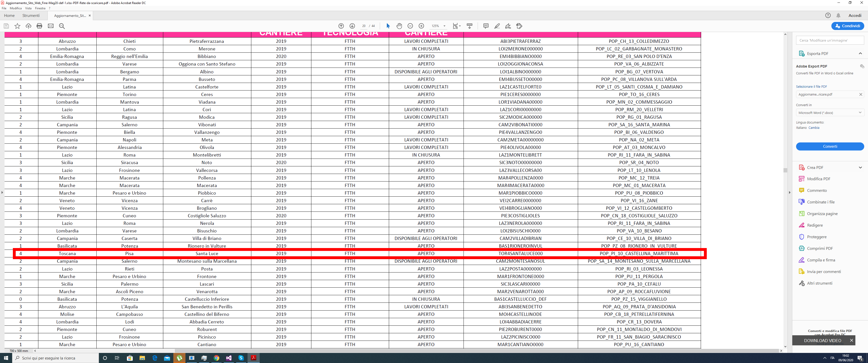
Task: Open the Vista menu
Action: 28,8
